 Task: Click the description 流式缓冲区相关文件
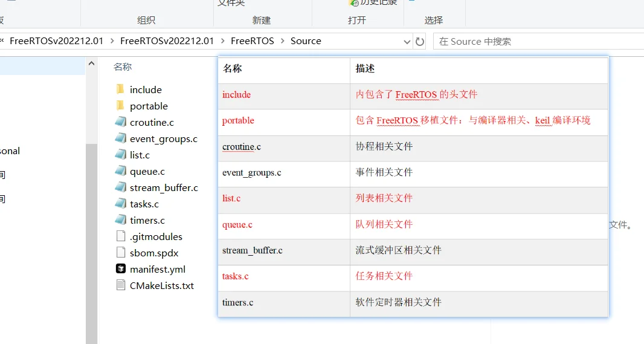(x=398, y=250)
